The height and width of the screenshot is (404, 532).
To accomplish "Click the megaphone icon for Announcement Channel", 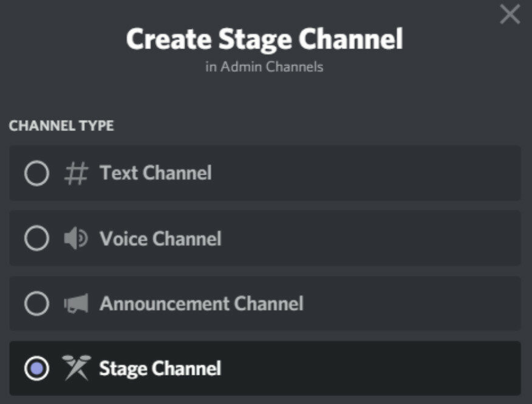I will pos(75,303).
